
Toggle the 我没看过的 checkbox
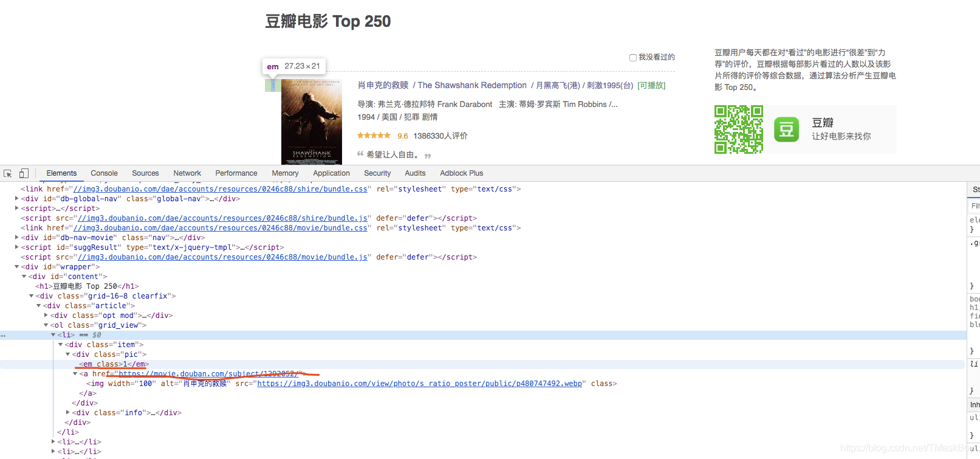tap(633, 57)
